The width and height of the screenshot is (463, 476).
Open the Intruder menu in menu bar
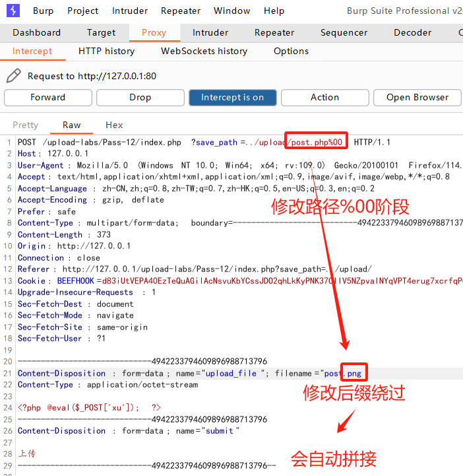point(130,11)
